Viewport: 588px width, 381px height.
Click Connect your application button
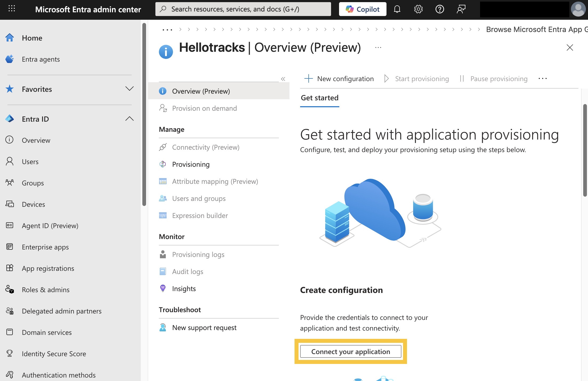351,352
